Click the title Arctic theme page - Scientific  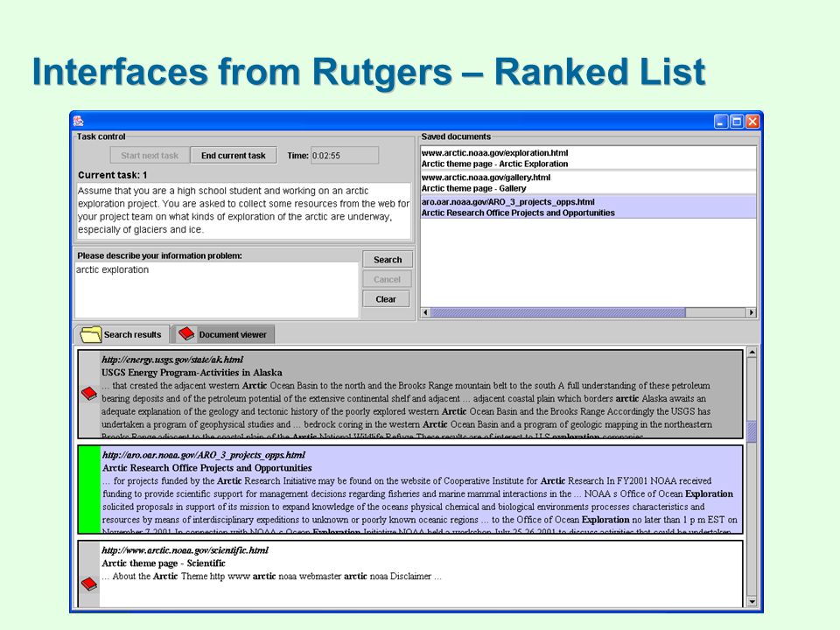click(x=164, y=563)
